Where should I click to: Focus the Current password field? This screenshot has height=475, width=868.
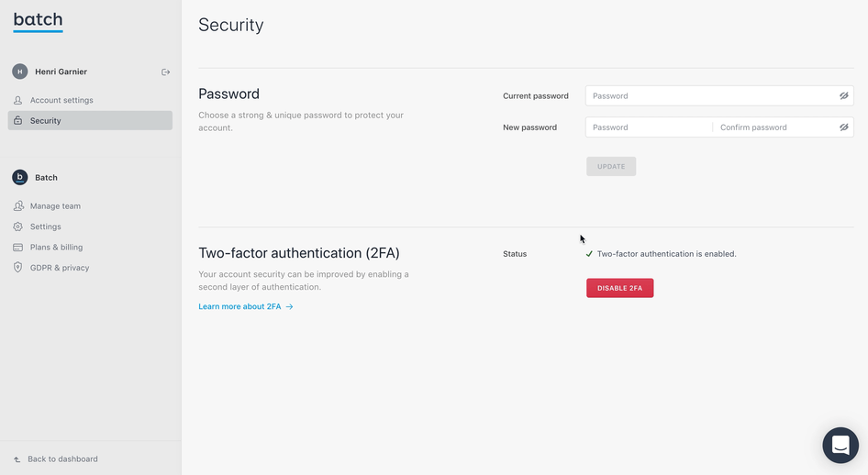(x=712, y=95)
